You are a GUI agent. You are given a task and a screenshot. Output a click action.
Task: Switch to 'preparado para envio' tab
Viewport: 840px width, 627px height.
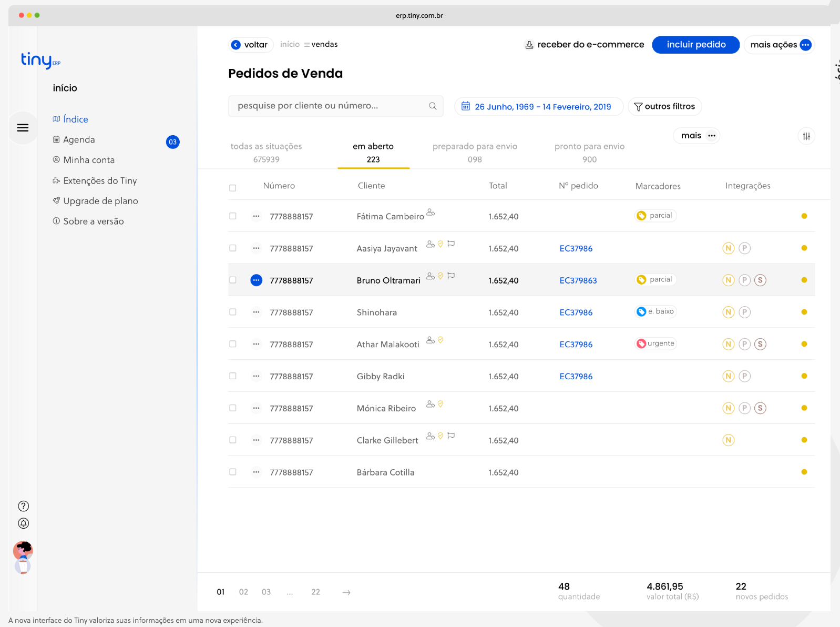475,152
